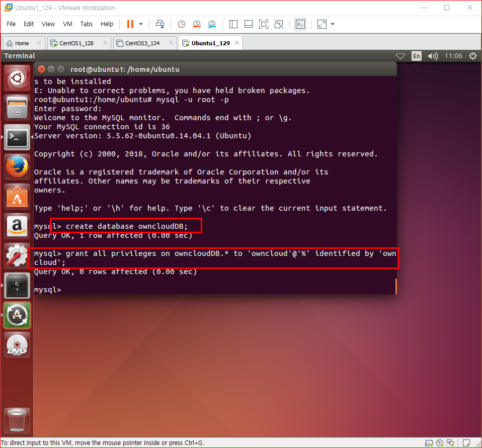This screenshot has height=448, width=482.
Task: Click the 'Enter password:' line
Action: click(x=68, y=109)
